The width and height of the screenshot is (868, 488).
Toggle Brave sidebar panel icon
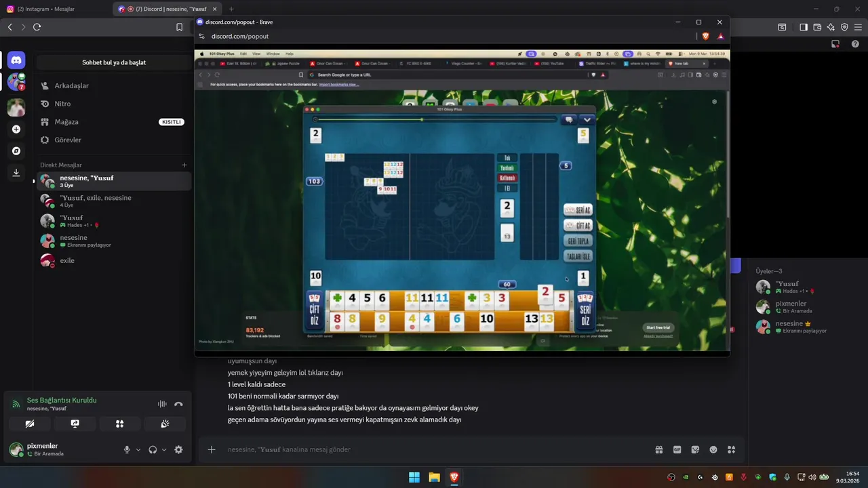pyautogui.click(x=804, y=27)
